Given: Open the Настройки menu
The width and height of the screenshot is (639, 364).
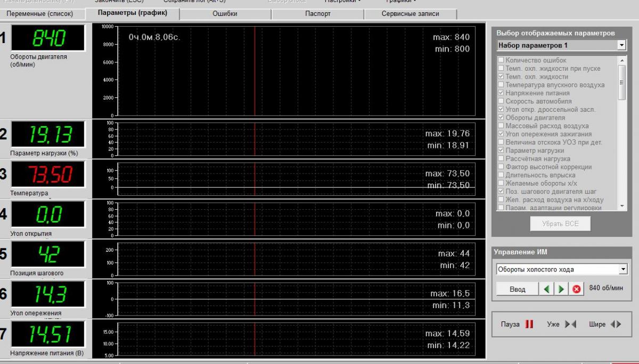Looking at the screenshot, I should tap(342, 2).
